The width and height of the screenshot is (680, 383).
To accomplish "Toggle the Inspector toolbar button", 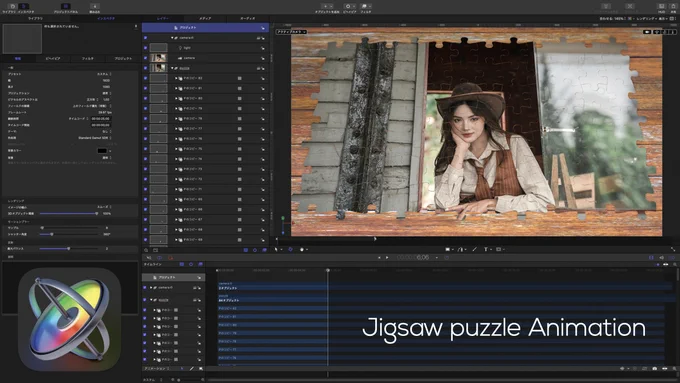I will tap(23, 7).
